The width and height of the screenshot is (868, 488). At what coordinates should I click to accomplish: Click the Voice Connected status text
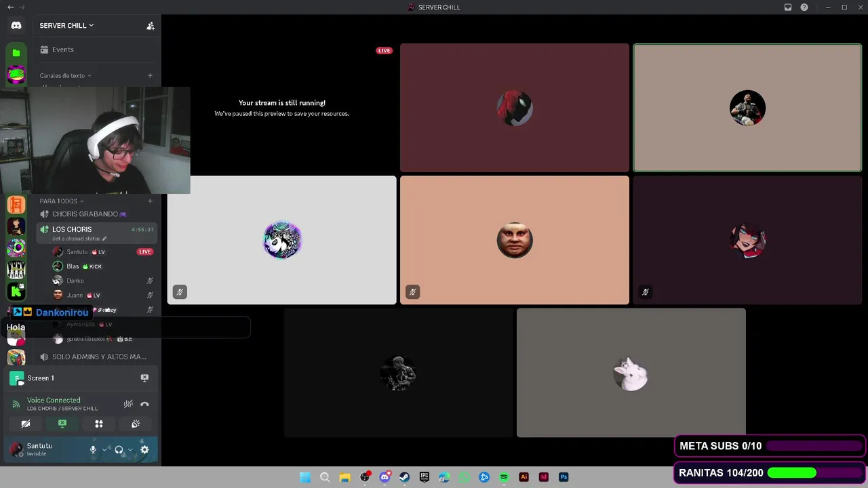click(54, 400)
